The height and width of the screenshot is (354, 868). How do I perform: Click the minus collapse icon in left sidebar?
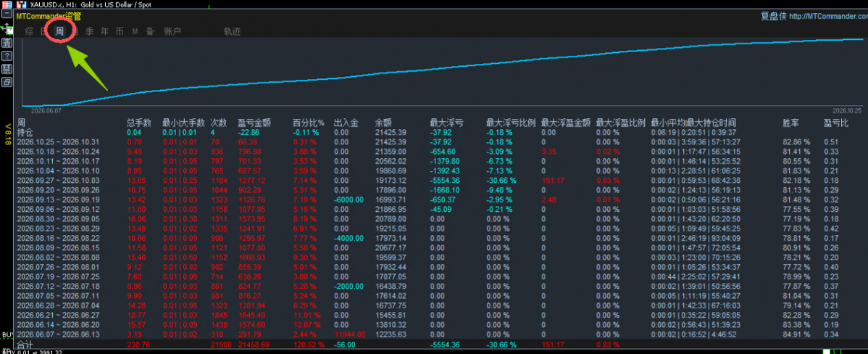tap(7, 15)
